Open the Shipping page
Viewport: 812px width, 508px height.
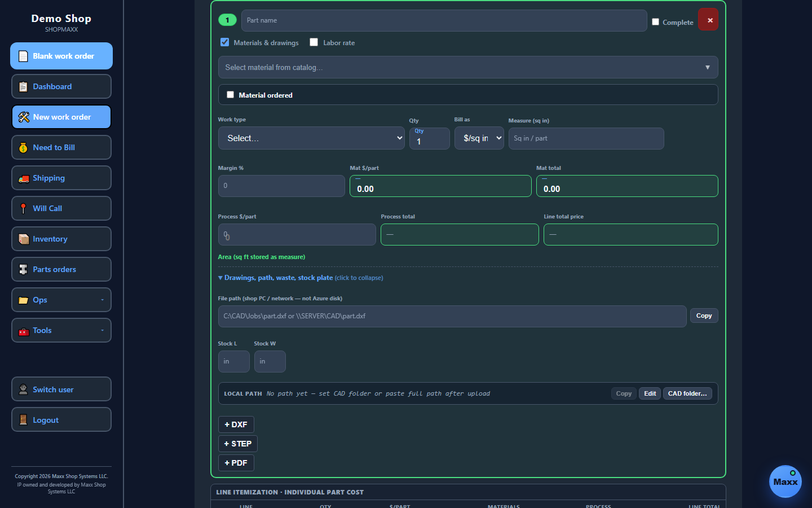point(61,178)
